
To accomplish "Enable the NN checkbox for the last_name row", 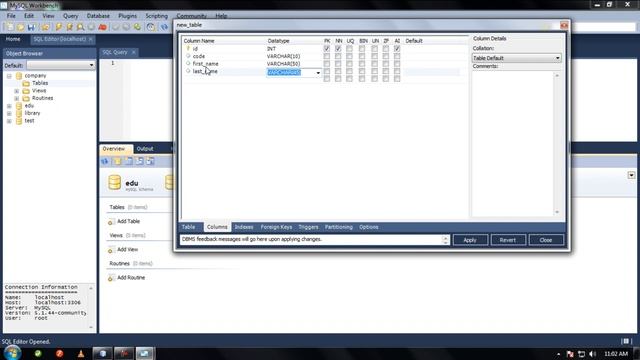I will [338, 71].
